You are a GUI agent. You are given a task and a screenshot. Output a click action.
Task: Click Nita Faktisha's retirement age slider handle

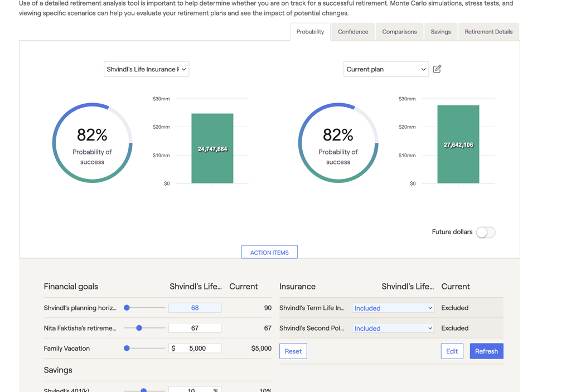pos(139,328)
